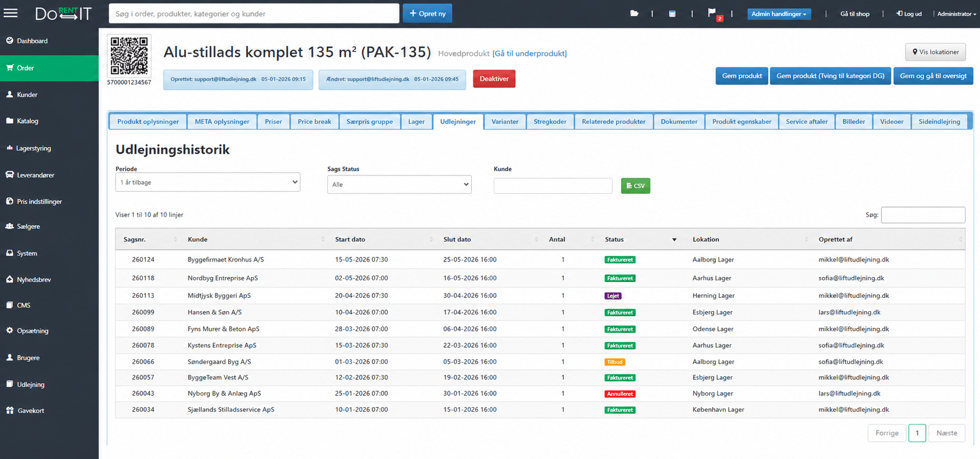Click the Udlejning sidebar icon
980x459 pixels.
[x=10, y=384]
